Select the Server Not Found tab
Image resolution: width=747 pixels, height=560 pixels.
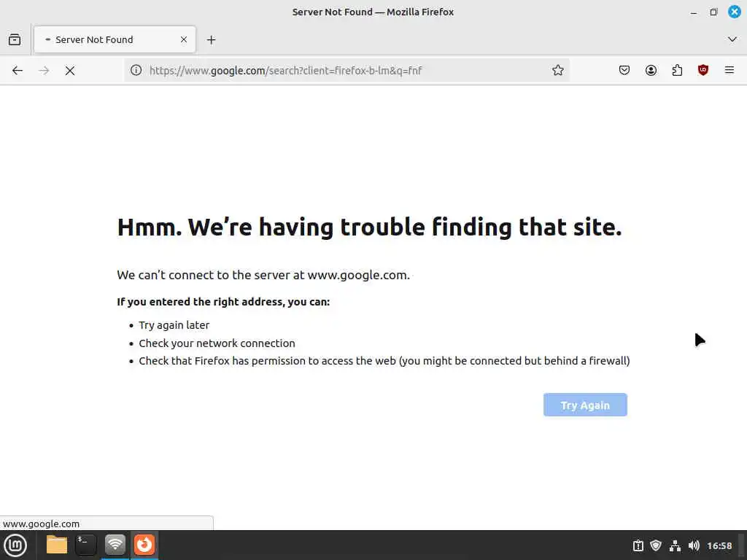pyautogui.click(x=115, y=39)
